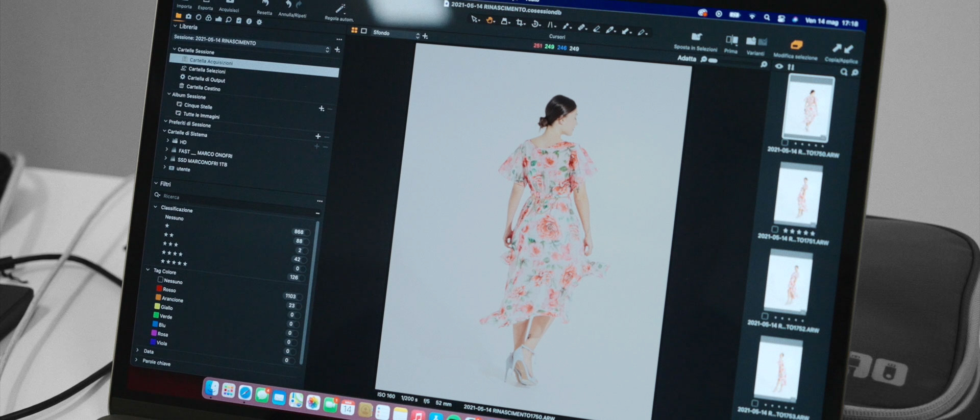Select the Crop cursor tool
980x420 pixels.
pos(521,22)
